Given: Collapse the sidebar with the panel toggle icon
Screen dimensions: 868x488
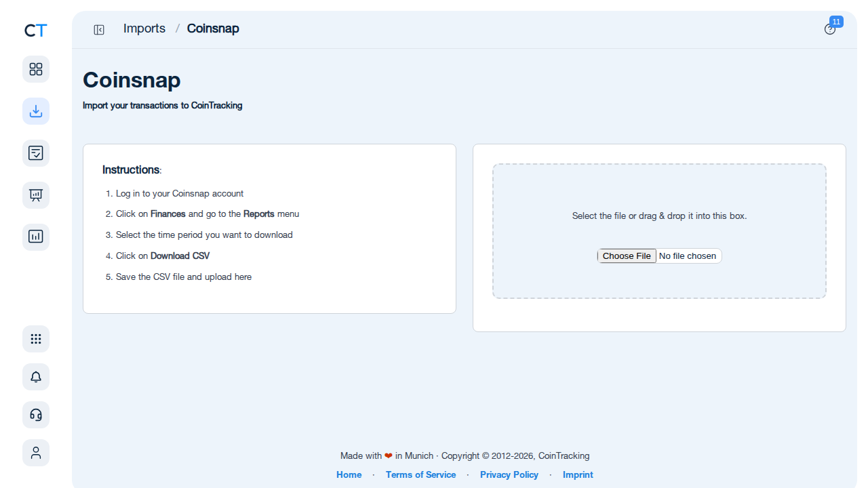Looking at the screenshot, I should point(99,30).
